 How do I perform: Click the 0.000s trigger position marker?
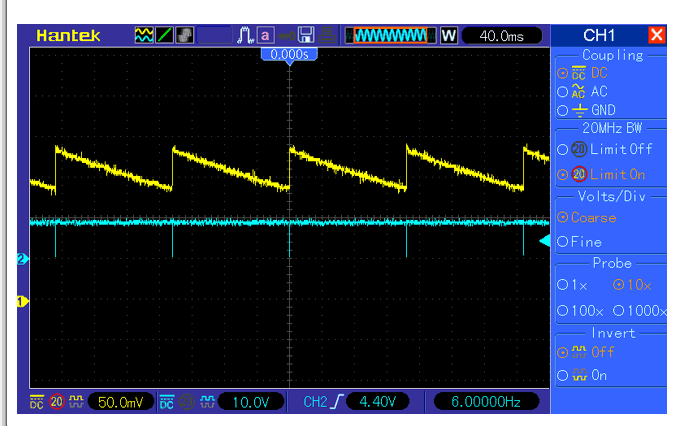[289, 55]
